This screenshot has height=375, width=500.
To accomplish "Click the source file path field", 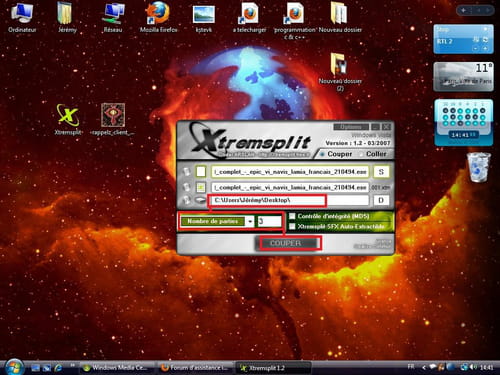I will pyautogui.click(x=290, y=172).
